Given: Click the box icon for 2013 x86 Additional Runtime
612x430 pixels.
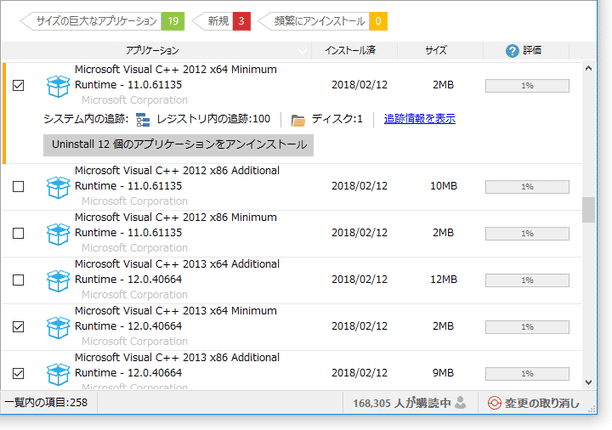Looking at the screenshot, I should point(58,374).
